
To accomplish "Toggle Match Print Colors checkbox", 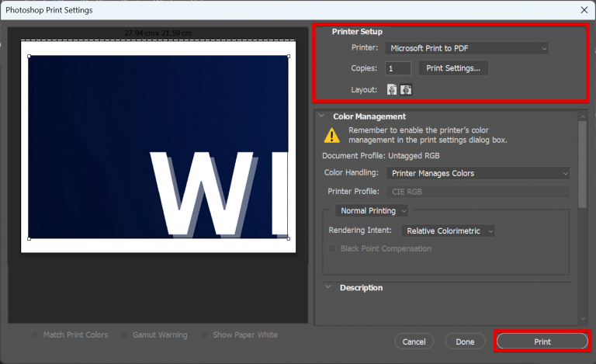I will pyautogui.click(x=35, y=335).
